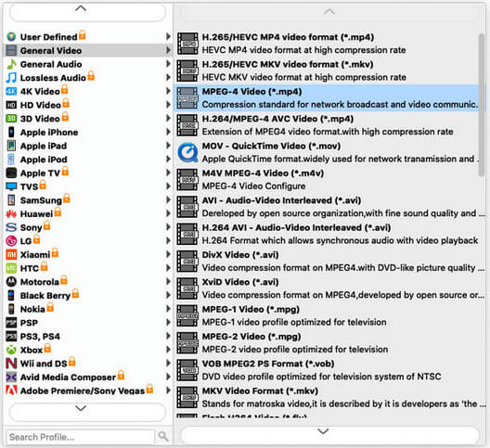
Task: Choose H.264/MPEG-4 AVC Video (*.mp4)
Action: tap(329, 125)
